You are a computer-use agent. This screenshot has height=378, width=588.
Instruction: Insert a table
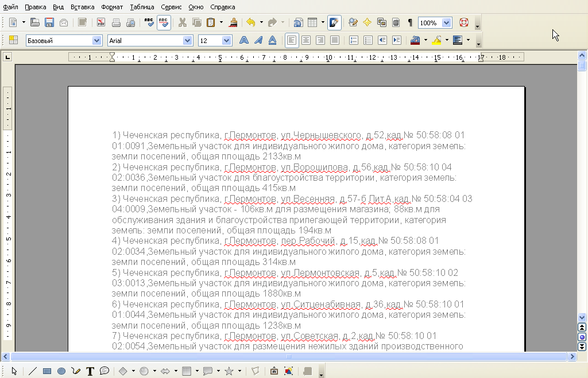tap(312, 22)
